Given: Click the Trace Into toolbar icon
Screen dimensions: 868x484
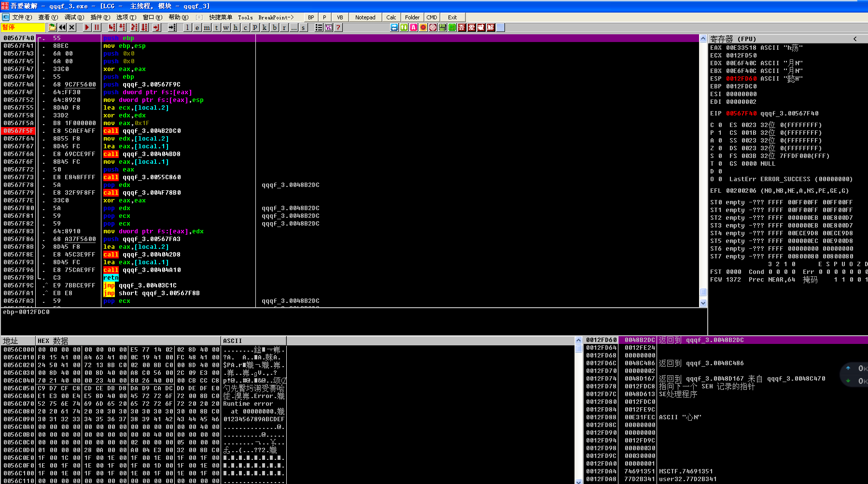Looking at the screenshot, I should 134,28.
